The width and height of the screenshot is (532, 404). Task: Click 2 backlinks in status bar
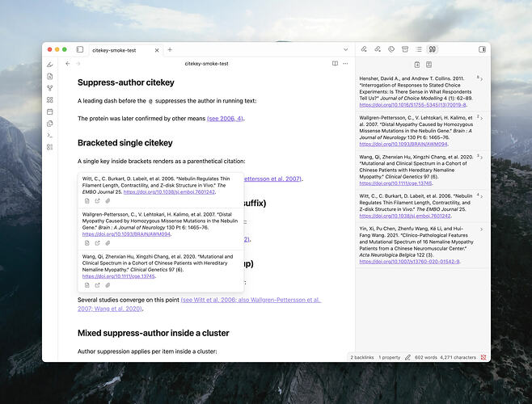pyautogui.click(x=362, y=357)
